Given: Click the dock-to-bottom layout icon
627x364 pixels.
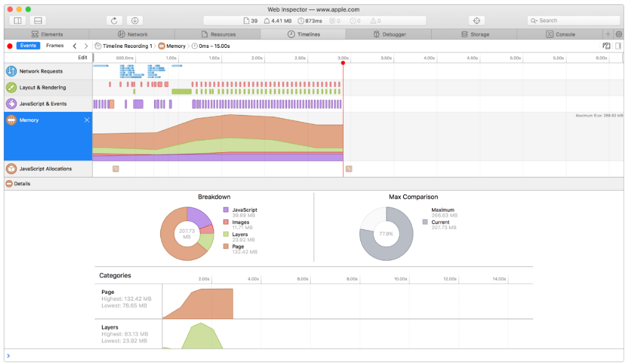Looking at the screenshot, I should 38,20.
